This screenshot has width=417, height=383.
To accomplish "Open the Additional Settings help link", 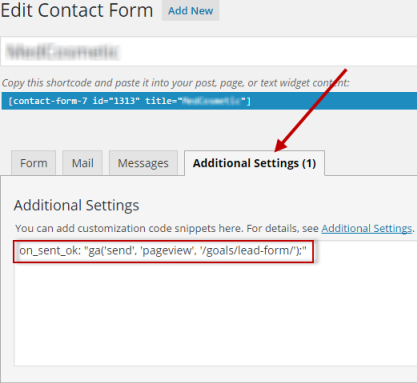I will pyautogui.click(x=367, y=228).
